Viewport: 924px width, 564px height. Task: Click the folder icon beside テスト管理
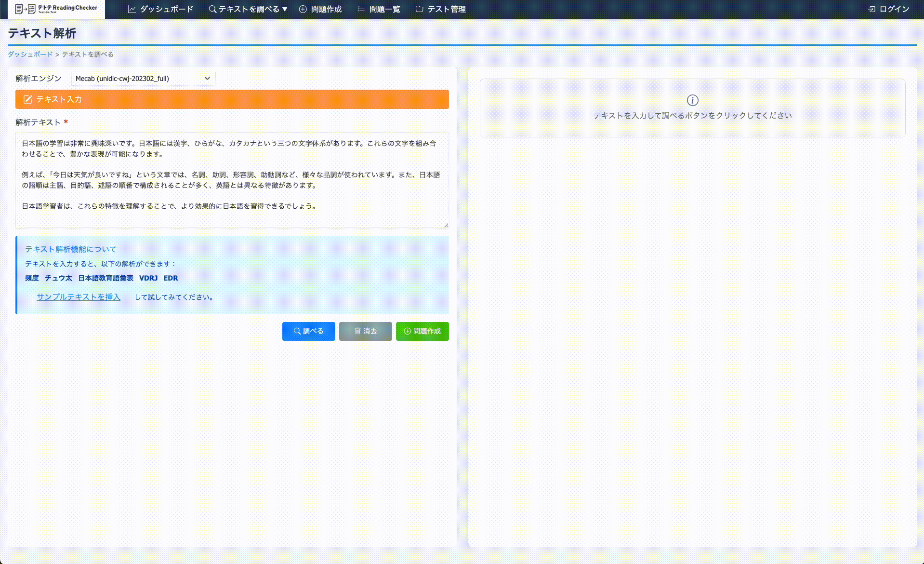[419, 9]
